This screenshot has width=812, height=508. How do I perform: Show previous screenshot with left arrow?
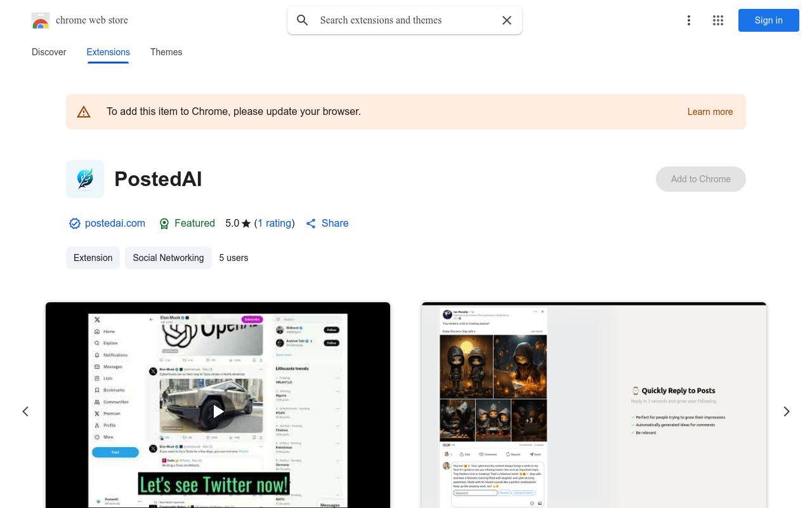point(25,411)
